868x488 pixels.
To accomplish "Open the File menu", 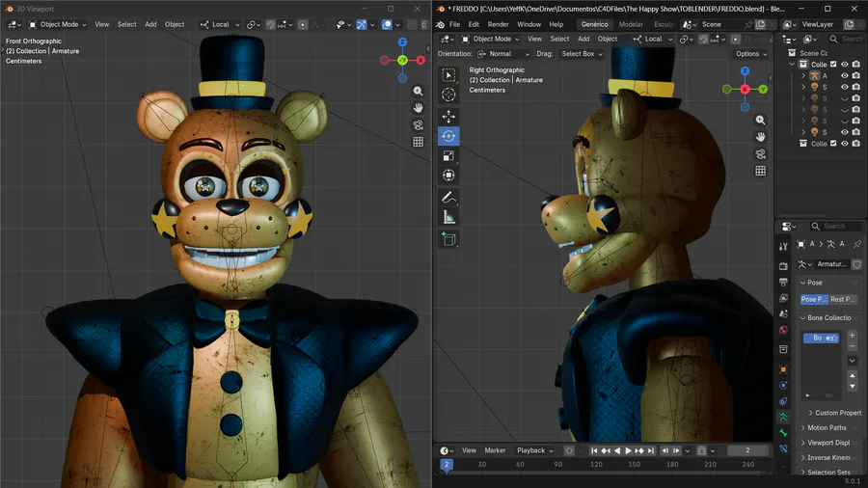I will click(454, 24).
